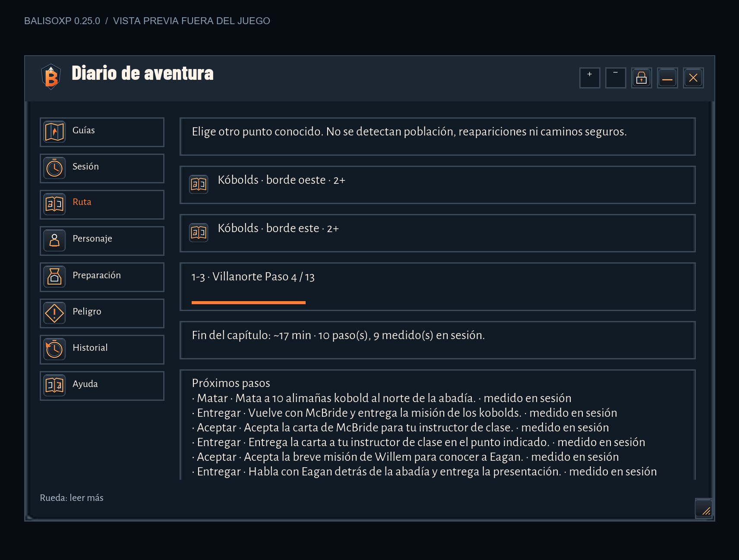Collapse the diary with the orange dash button
739x560 pixels.
[667, 78]
